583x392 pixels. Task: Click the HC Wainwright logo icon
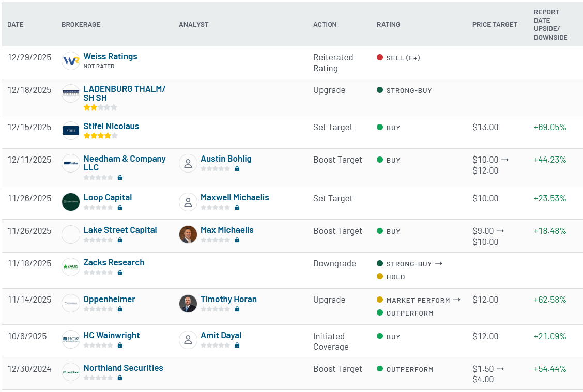pyautogui.click(x=71, y=339)
